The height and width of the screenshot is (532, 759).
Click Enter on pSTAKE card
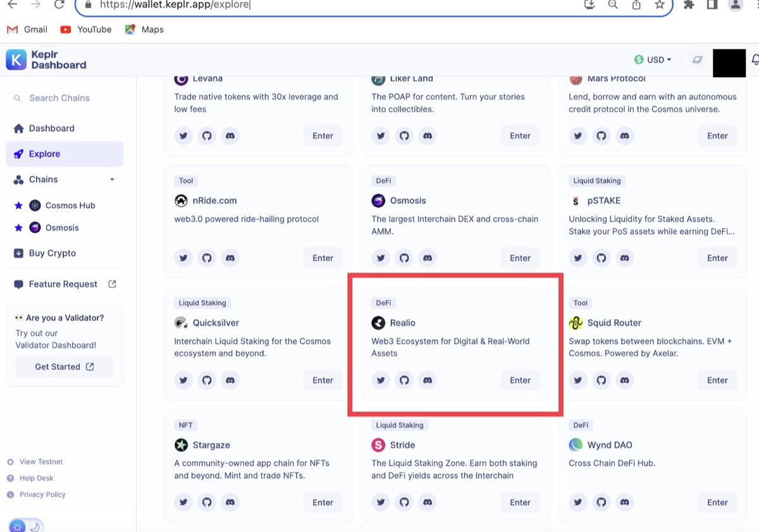[x=717, y=258]
